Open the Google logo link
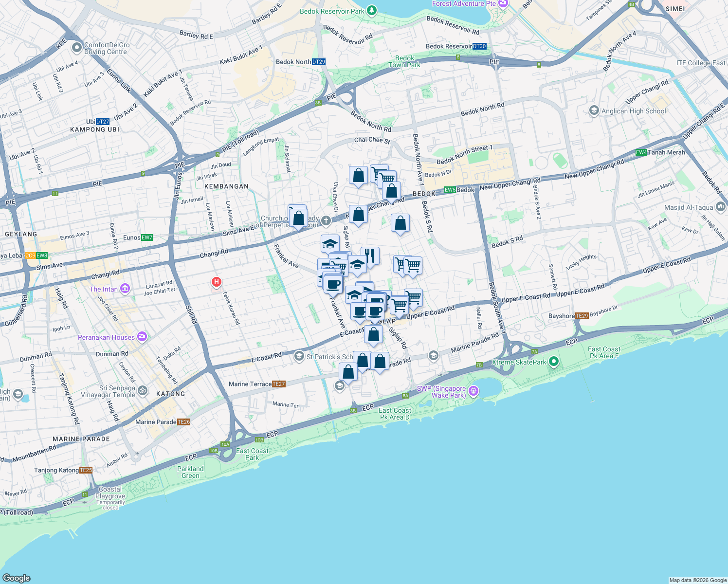 click(16, 578)
